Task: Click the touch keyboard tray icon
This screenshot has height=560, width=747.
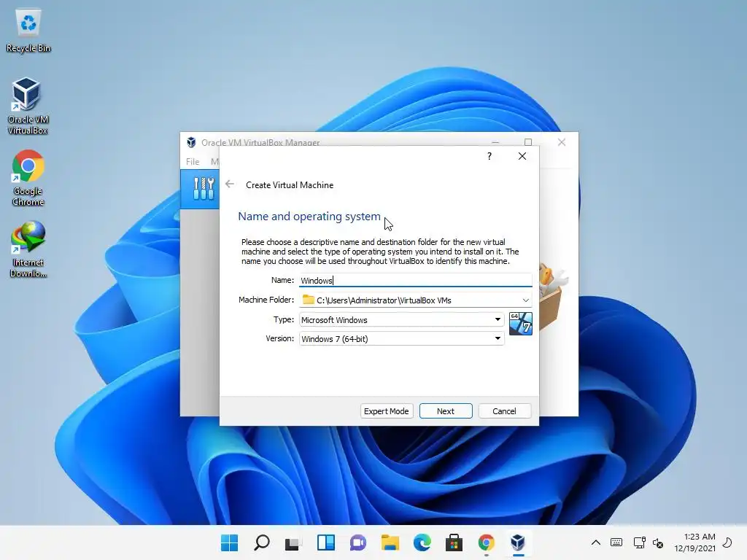Action: click(x=616, y=542)
